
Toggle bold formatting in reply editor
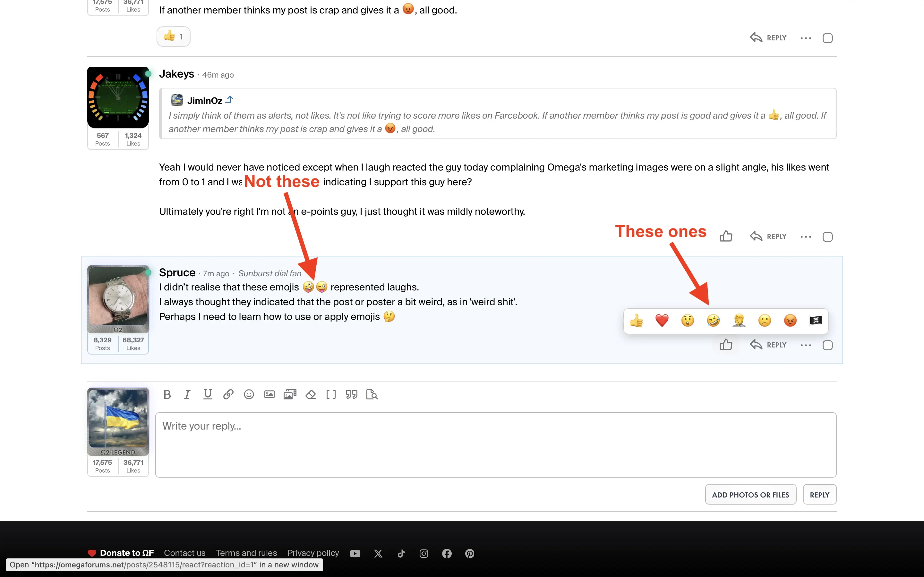coord(167,394)
